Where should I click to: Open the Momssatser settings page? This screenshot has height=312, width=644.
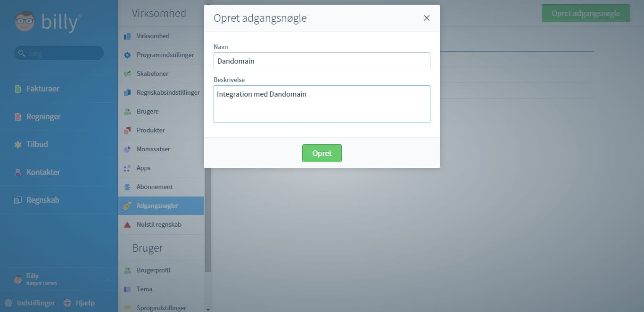coord(161,149)
